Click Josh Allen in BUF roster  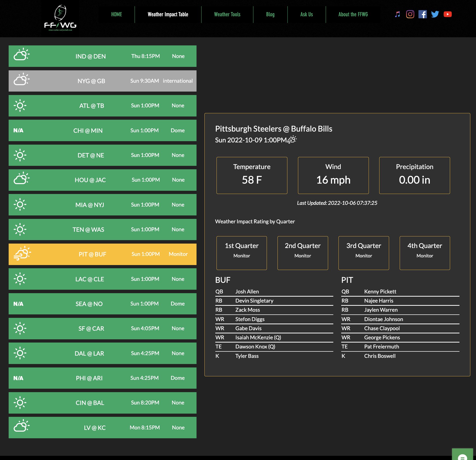pos(247,291)
